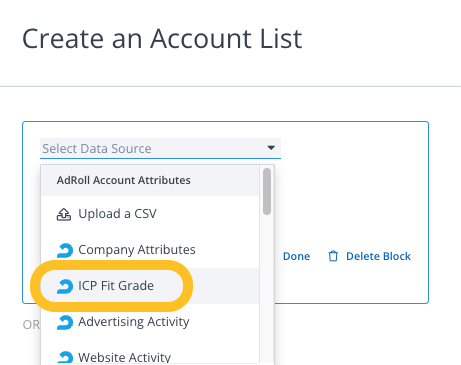Click the dropdown list scrollbar thumb
Image resolution: width=461 pixels, height=365 pixels.
pos(267,191)
